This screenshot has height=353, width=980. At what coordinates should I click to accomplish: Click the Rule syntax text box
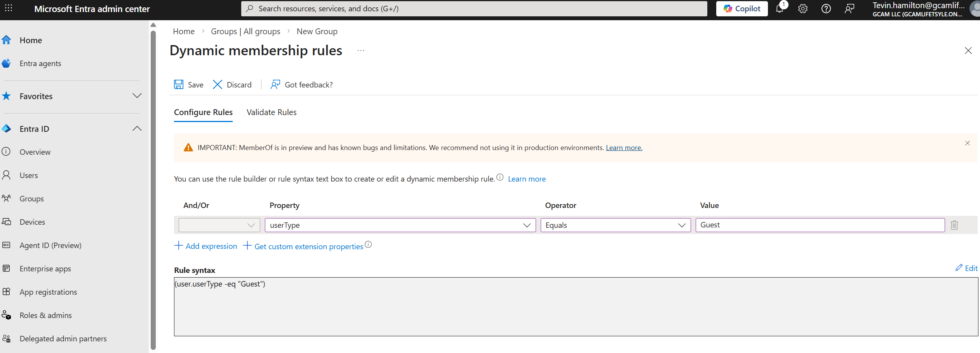(576, 307)
